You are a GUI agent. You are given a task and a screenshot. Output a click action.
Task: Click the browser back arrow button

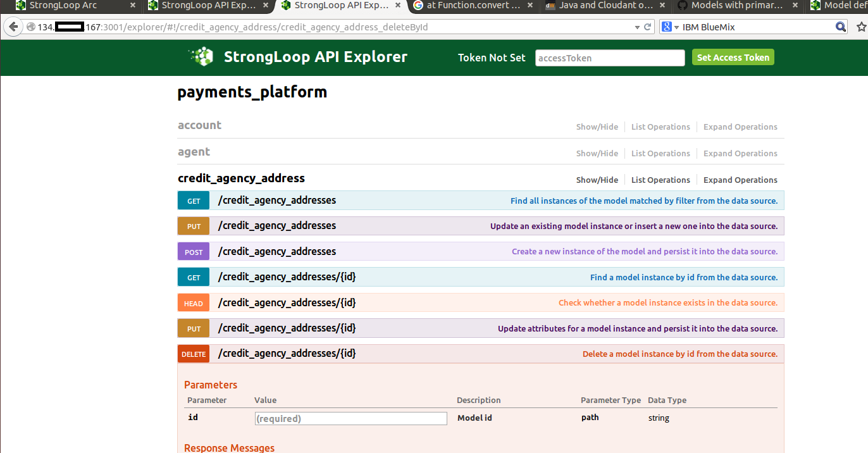[13, 27]
